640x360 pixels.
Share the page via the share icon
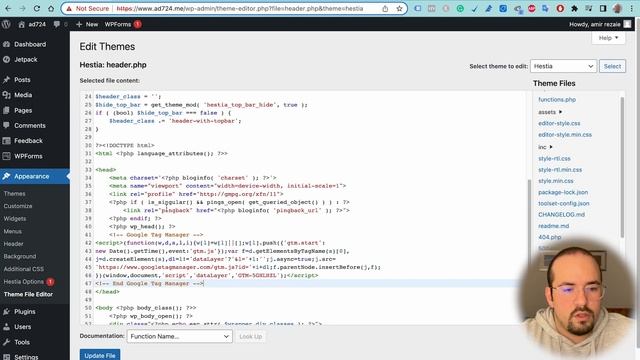pos(385,9)
